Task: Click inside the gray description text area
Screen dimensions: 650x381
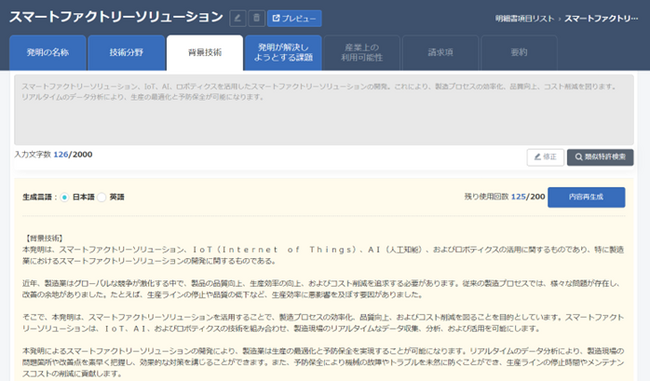Action: (324, 110)
